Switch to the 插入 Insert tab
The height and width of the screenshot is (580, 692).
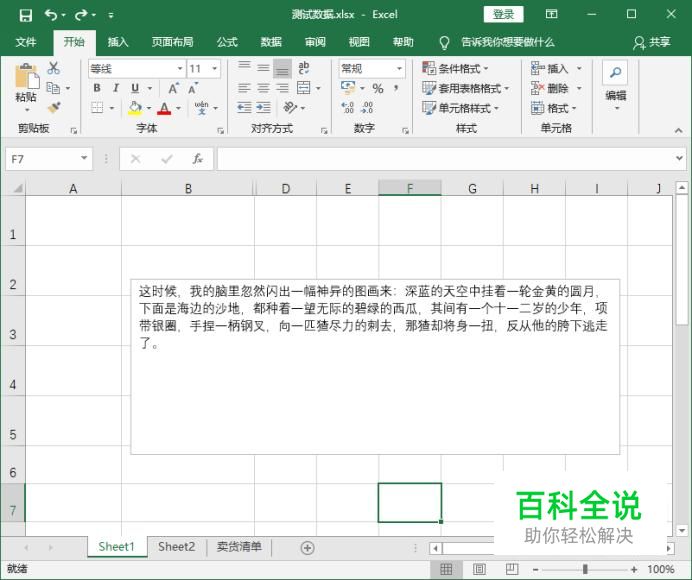[118, 42]
